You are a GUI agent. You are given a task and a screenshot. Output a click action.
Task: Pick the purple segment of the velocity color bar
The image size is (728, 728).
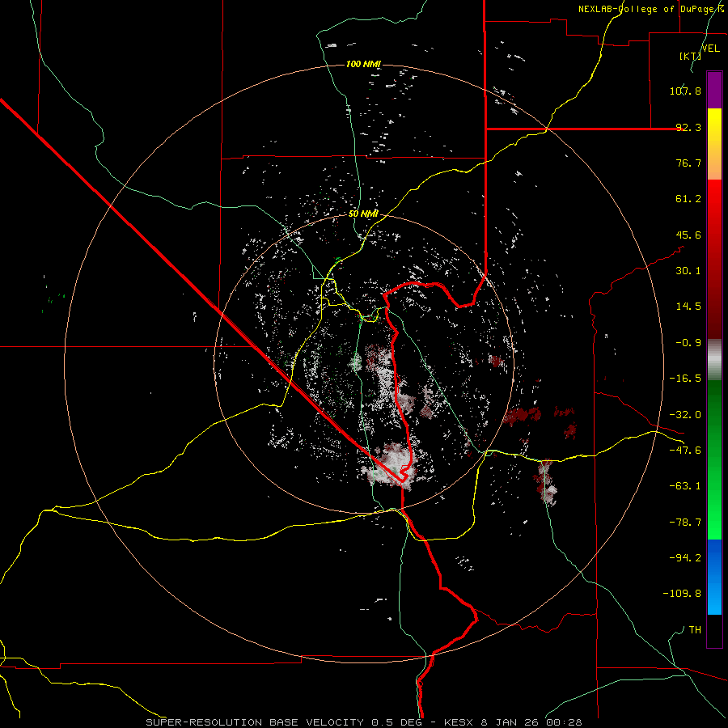(714, 91)
